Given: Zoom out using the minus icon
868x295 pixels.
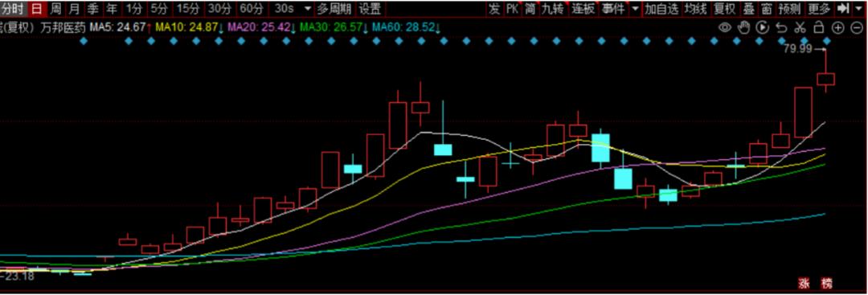Looking at the screenshot, I should click(x=857, y=27).
